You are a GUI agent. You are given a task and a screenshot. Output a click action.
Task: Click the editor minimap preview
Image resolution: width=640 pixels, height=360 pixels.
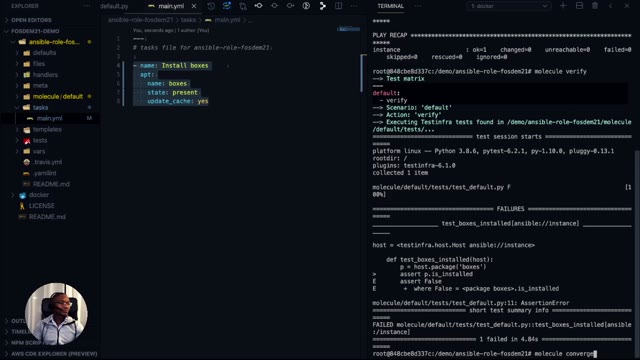point(348,29)
